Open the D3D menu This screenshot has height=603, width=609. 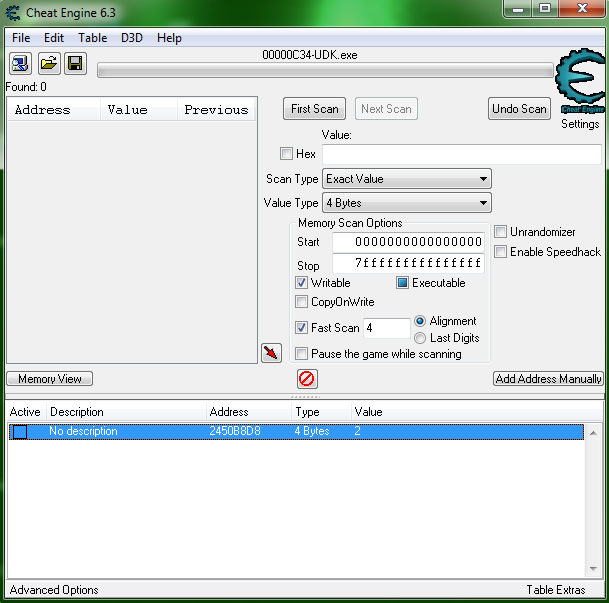coord(132,38)
